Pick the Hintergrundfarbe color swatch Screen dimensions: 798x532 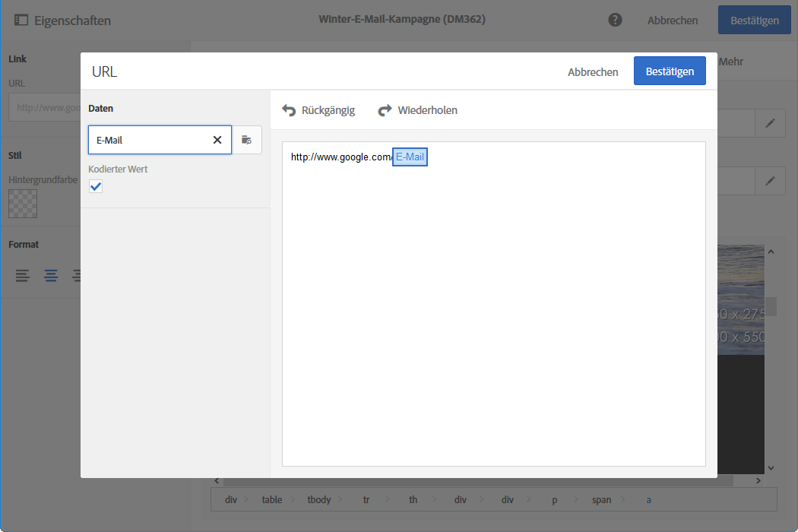(23, 204)
